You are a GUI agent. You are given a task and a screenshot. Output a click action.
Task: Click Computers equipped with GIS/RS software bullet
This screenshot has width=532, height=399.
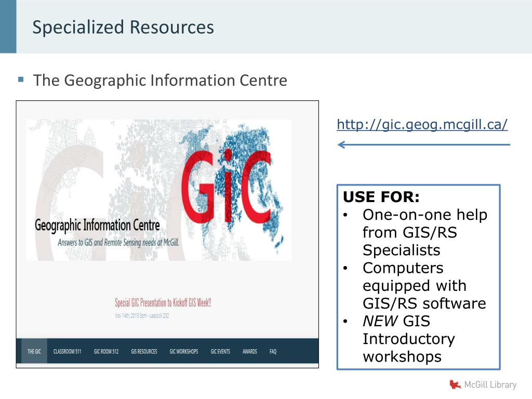click(x=424, y=286)
